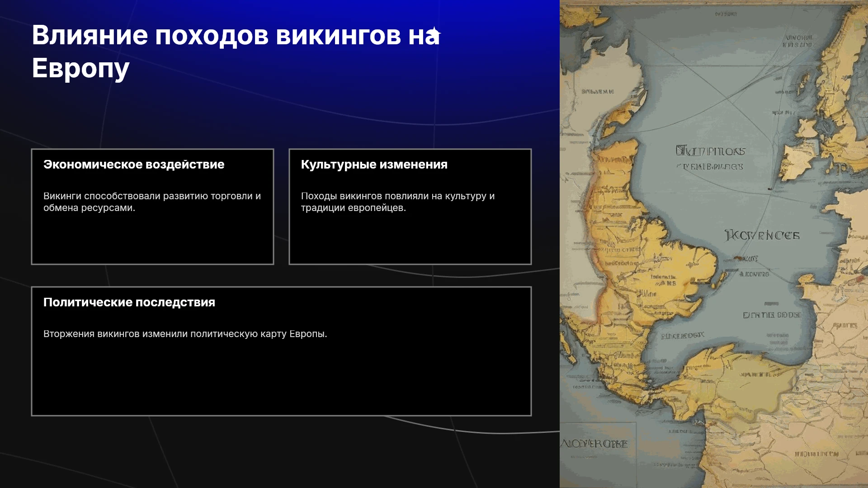The image size is (868, 488).
Task: Click the 'Политические последствия' card heading
Action: (x=129, y=302)
